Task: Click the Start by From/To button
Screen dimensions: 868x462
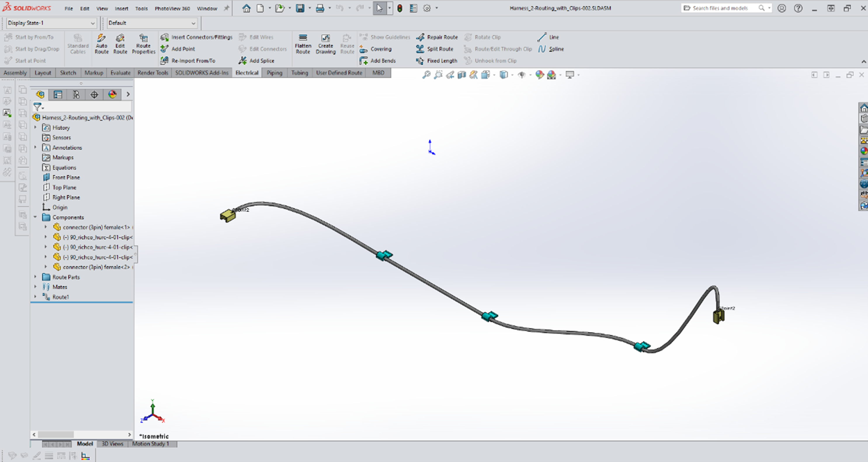Action: click(32, 37)
